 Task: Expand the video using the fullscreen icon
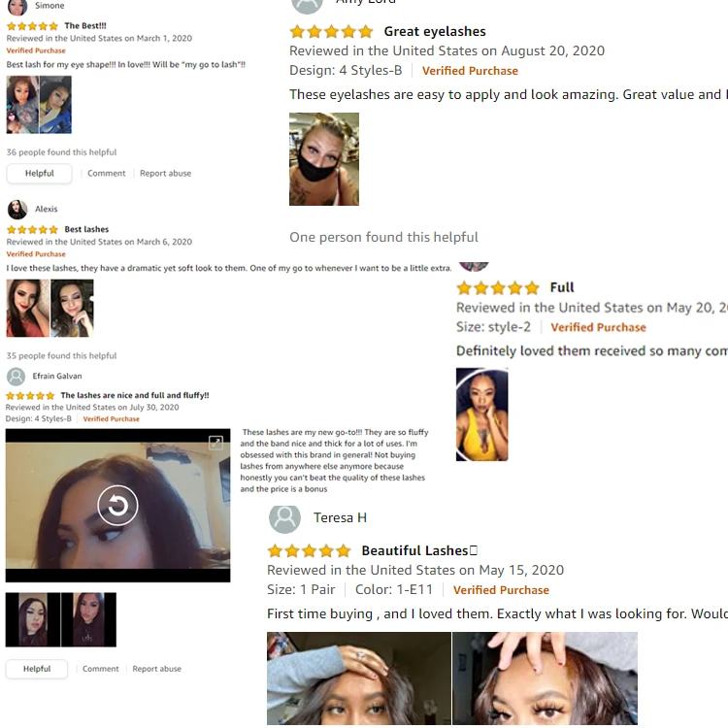pyautogui.click(x=215, y=443)
